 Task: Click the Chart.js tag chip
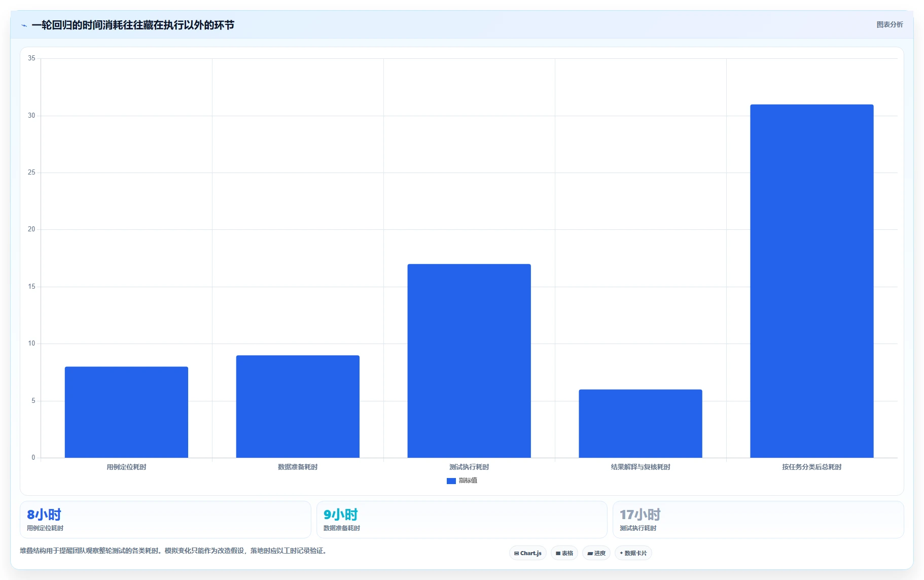coord(527,553)
